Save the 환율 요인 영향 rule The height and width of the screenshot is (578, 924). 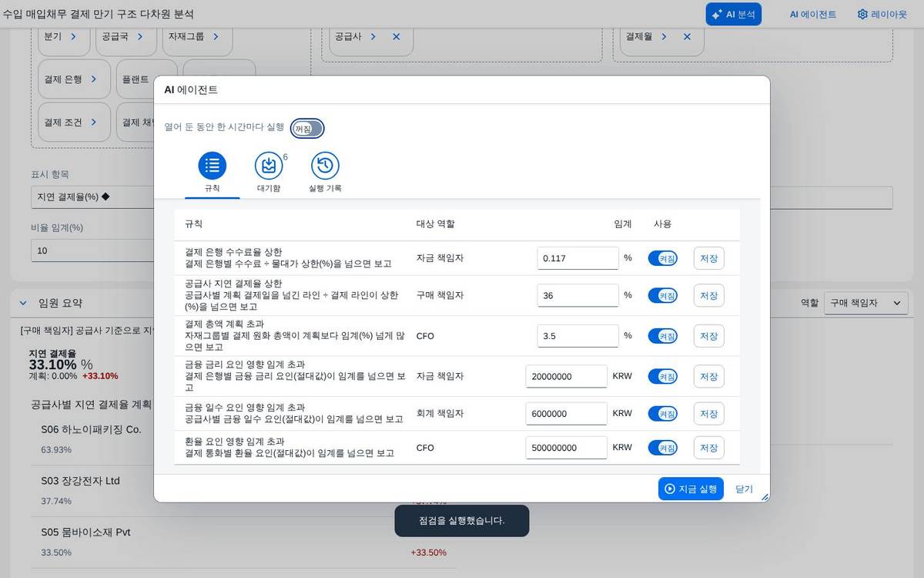(708, 447)
